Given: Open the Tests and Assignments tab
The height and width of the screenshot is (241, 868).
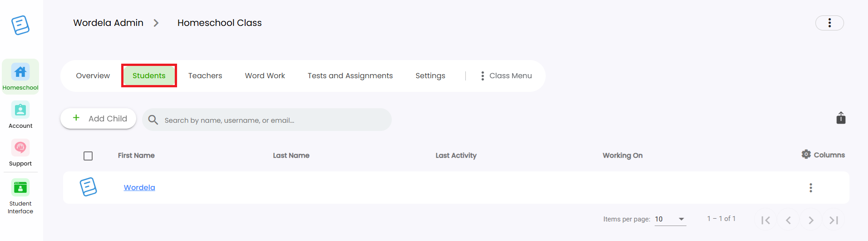Looking at the screenshot, I should [x=350, y=76].
